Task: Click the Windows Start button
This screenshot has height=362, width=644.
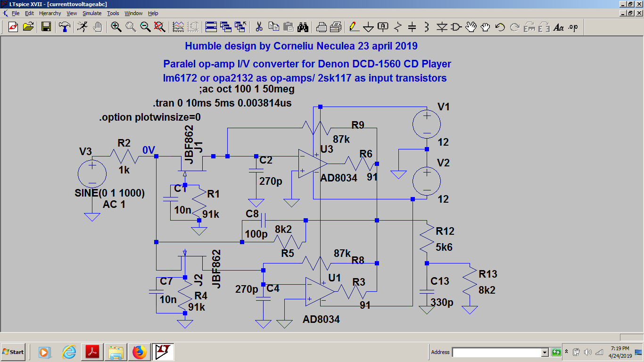Action: coord(13,352)
